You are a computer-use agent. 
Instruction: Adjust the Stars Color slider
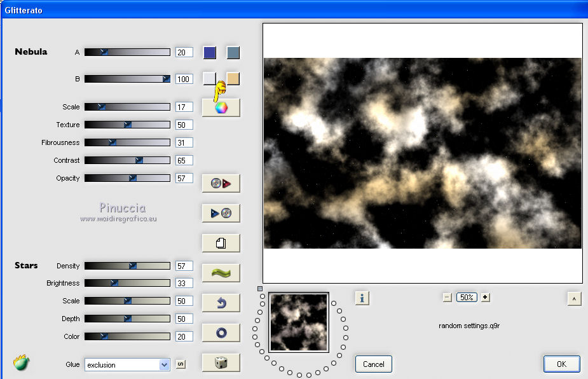127,336
